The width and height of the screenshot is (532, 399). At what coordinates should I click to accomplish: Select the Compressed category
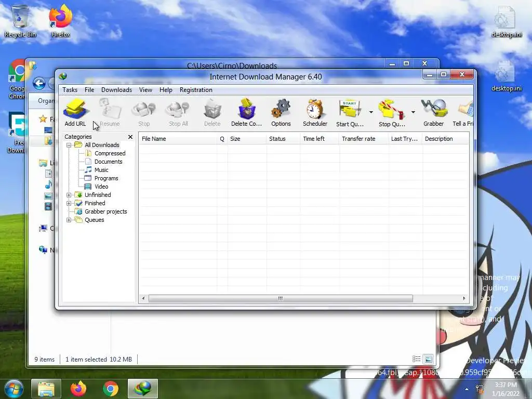coord(110,153)
